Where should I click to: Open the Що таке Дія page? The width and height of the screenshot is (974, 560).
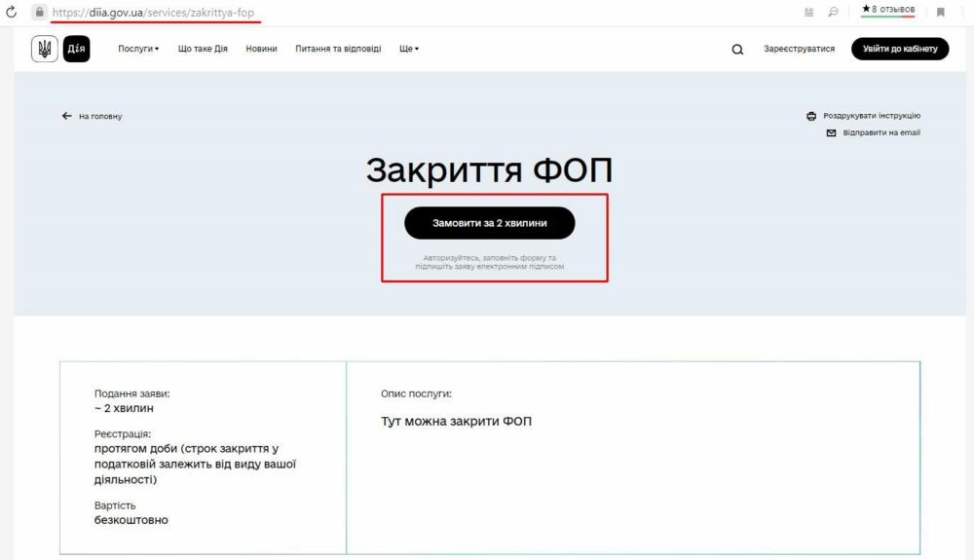point(203,49)
